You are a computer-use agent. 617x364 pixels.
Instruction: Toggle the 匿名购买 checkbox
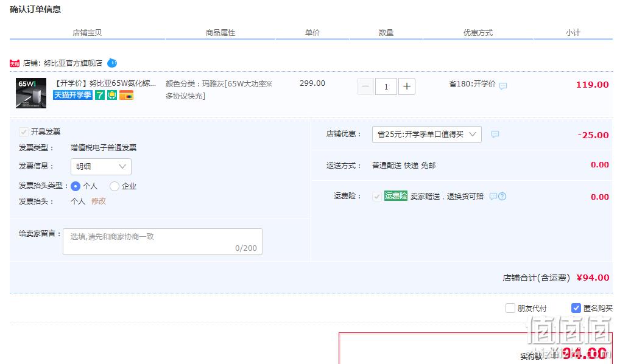coord(576,308)
